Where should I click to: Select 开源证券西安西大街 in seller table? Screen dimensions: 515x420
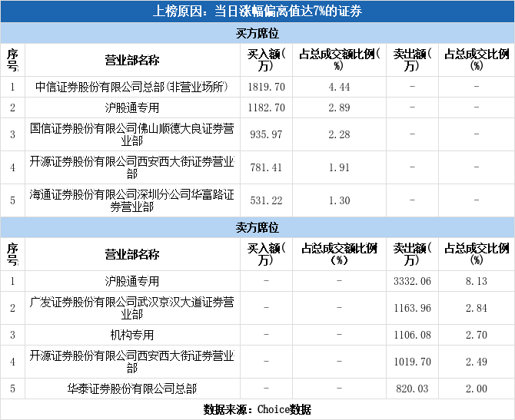(x=131, y=362)
